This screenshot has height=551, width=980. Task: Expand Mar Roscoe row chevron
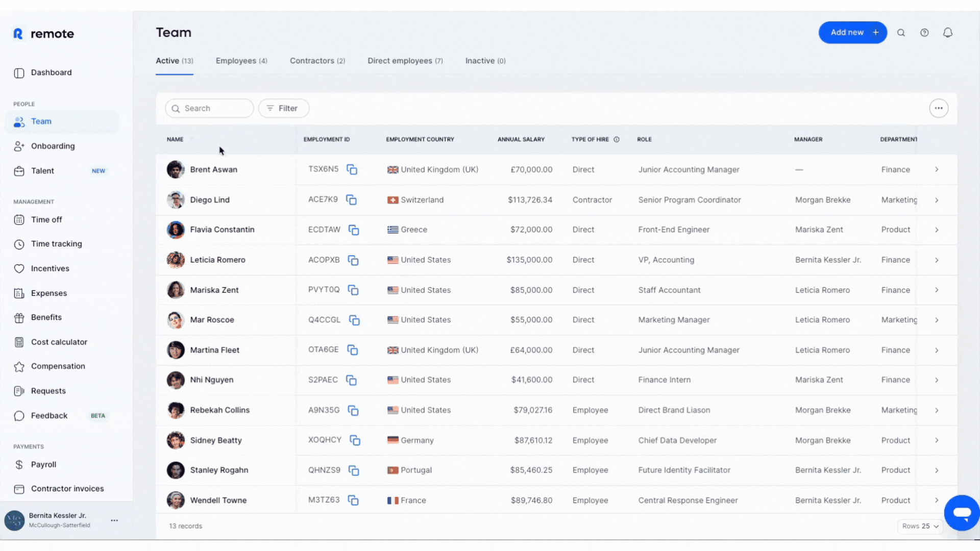click(937, 320)
